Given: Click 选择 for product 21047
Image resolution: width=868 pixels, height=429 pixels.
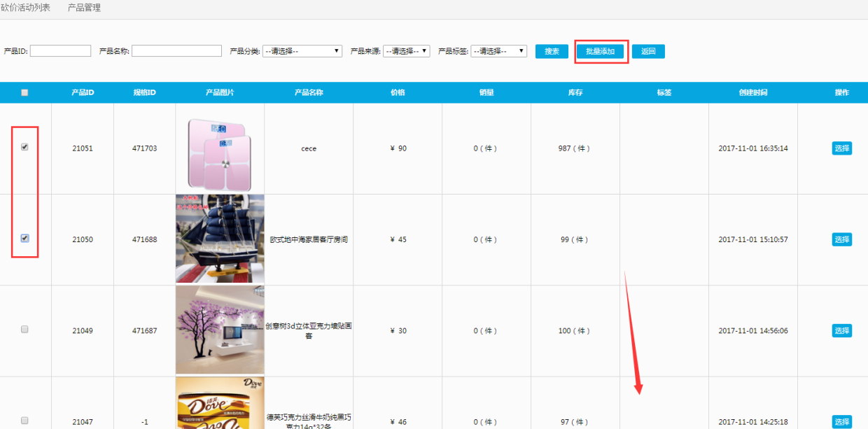Looking at the screenshot, I should [841, 421].
